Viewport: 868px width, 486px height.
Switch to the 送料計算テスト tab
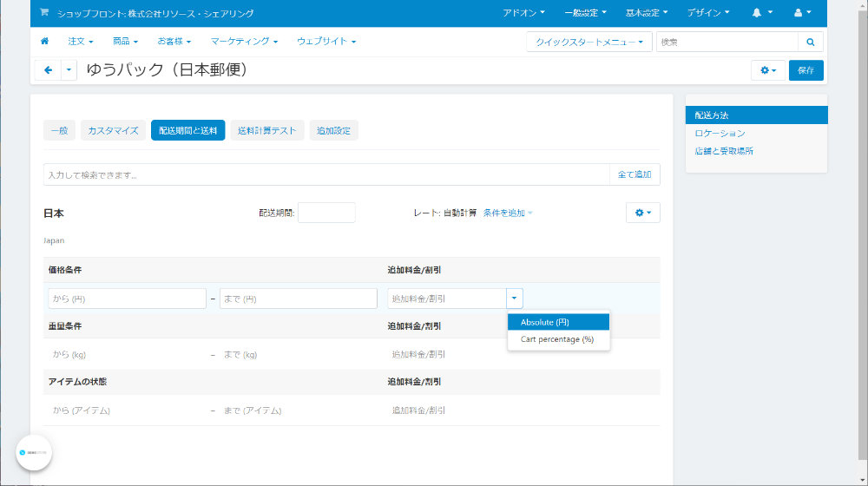coord(266,131)
